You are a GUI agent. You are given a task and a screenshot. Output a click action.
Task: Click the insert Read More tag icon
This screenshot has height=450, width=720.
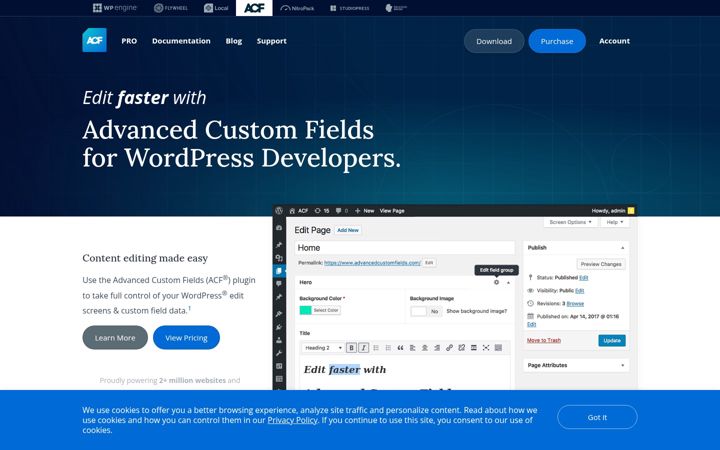[473, 348]
